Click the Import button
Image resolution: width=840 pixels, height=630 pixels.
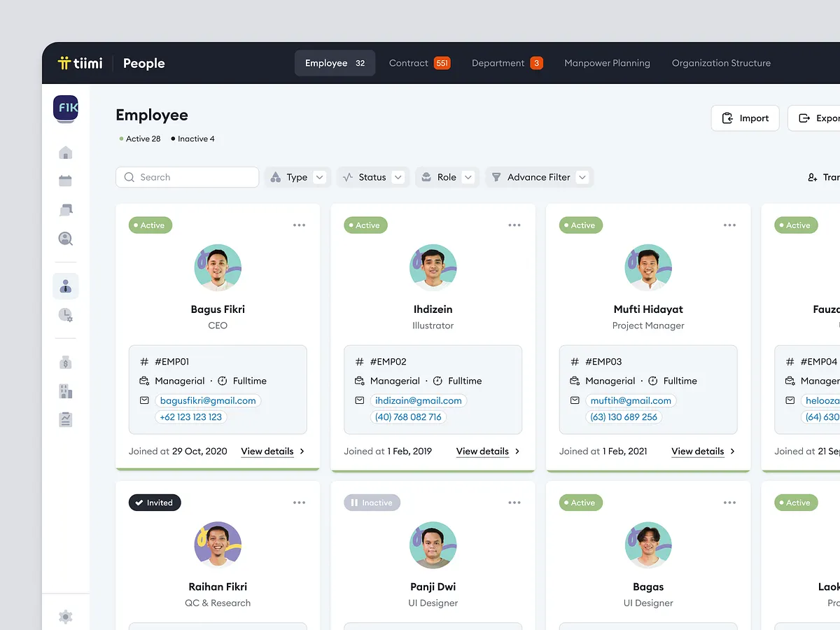[745, 118]
